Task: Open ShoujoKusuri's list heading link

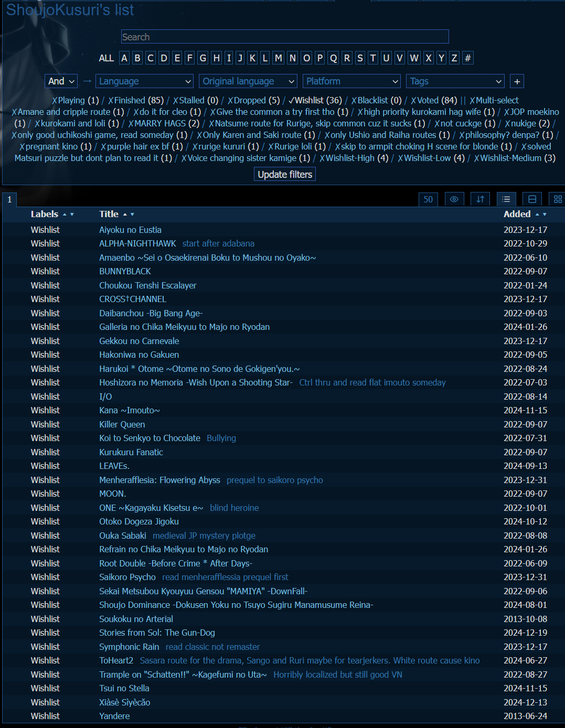Action: 70,9
